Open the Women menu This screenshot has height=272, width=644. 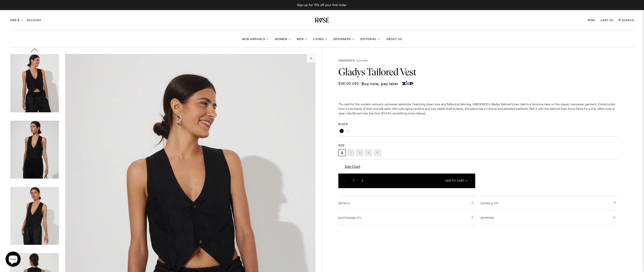pyautogui.click(x=283, y=39)
